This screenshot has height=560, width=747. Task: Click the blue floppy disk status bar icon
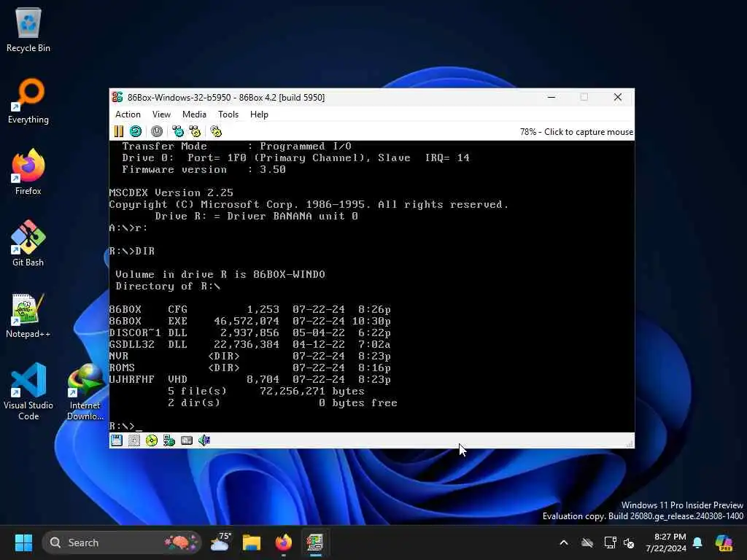(x=117, y=440)
